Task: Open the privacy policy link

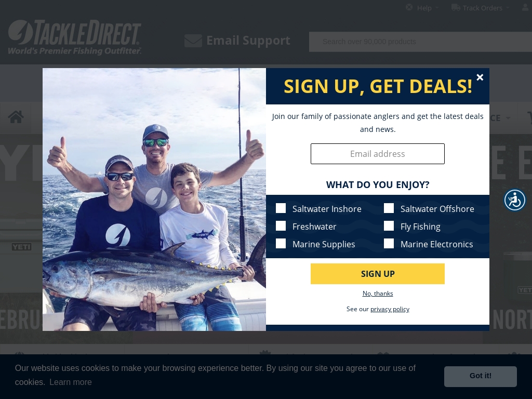Action: 390,309
